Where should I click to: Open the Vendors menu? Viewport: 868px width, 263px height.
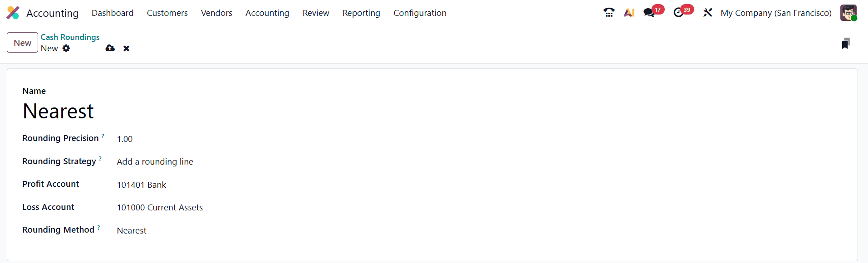[216, 13]
